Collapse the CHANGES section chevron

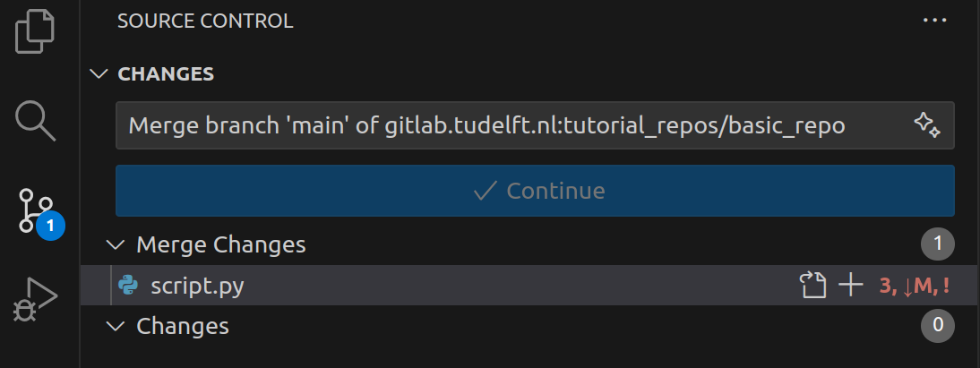tap(99, 73)
